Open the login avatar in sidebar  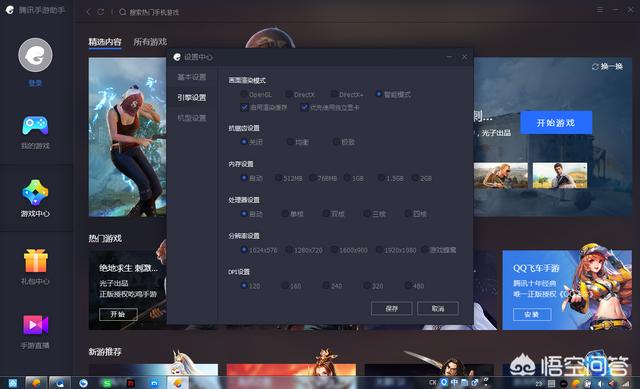click(x=35, y=55)
